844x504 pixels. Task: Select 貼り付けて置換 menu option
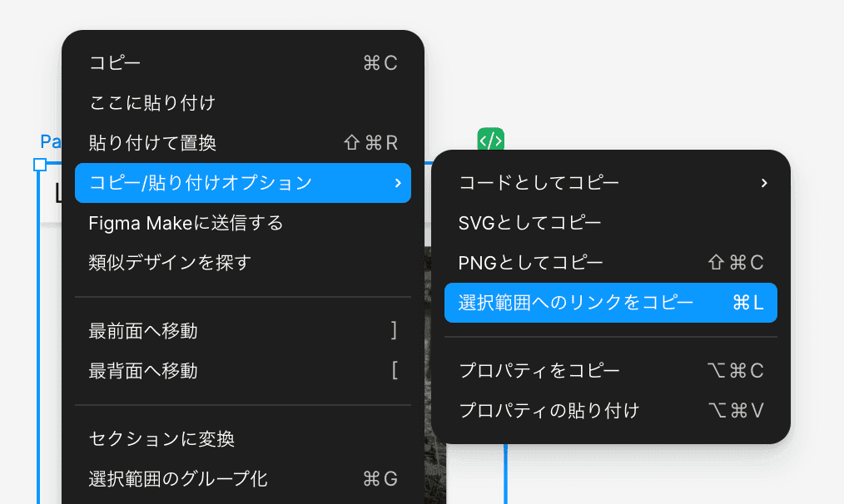pos(242,143)
